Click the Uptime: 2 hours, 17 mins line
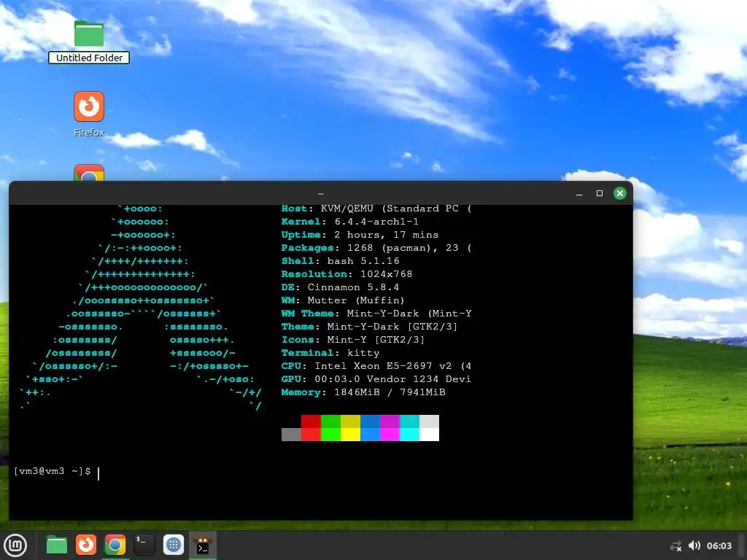The height and width of the screenshot is (560, 747). pyautogui.click(x=360, y=235)
